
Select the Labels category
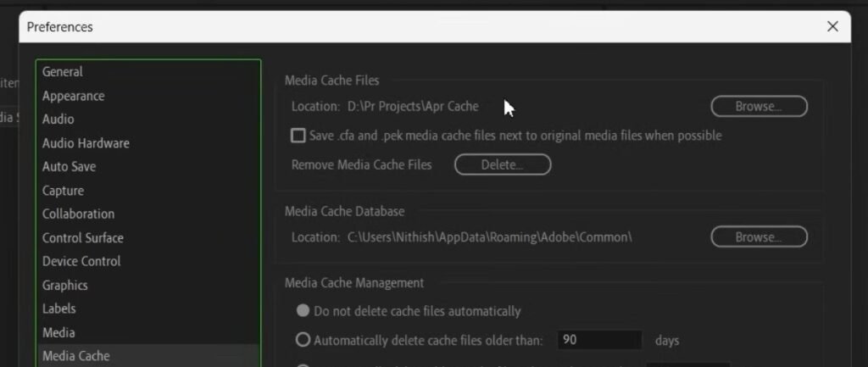point(58,309)
